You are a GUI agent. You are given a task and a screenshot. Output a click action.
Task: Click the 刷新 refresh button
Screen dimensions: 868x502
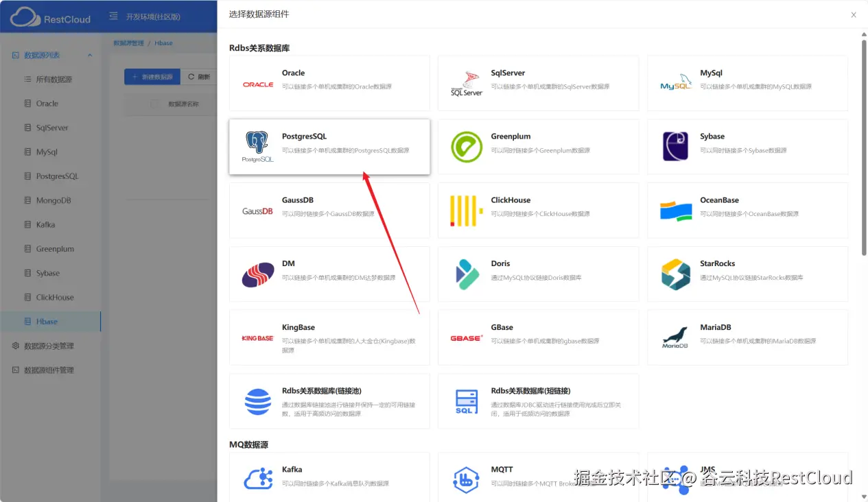199,77
